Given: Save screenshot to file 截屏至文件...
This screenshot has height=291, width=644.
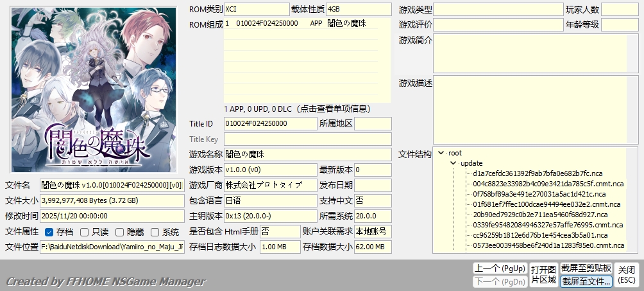Looking at the screenshot, I should click(x=586, y=281).
